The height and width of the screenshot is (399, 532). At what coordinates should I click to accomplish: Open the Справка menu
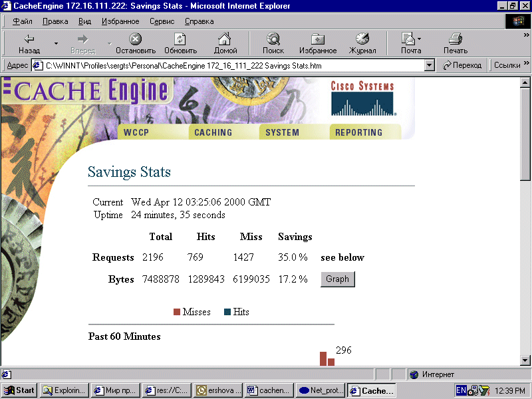pyautogui.click(x=199, y=21)
